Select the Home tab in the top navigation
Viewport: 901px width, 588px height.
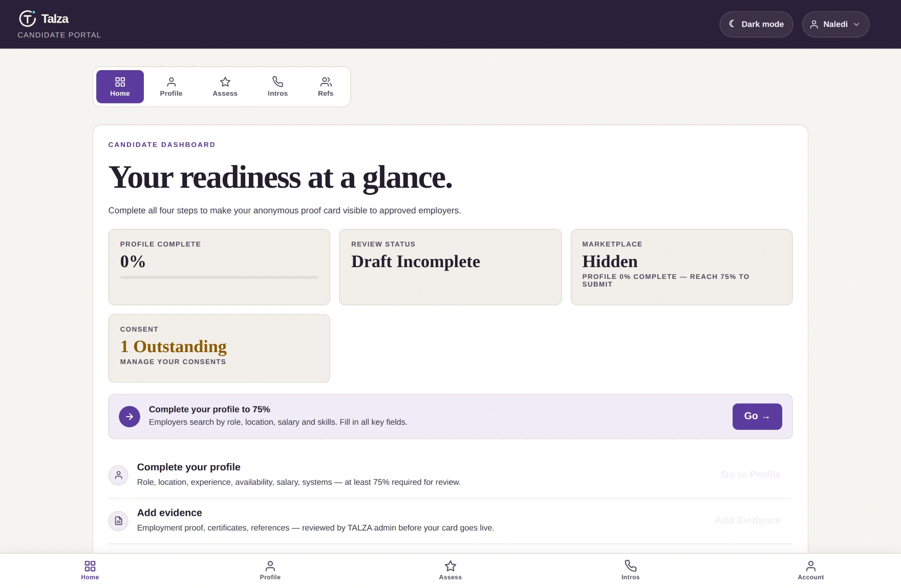point(120,86)
